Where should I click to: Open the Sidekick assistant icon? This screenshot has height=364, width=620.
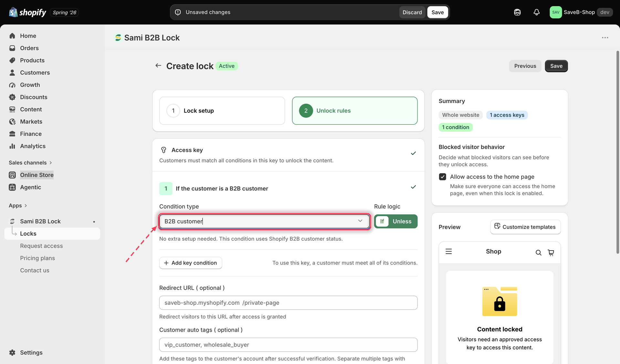pos(517,12)
